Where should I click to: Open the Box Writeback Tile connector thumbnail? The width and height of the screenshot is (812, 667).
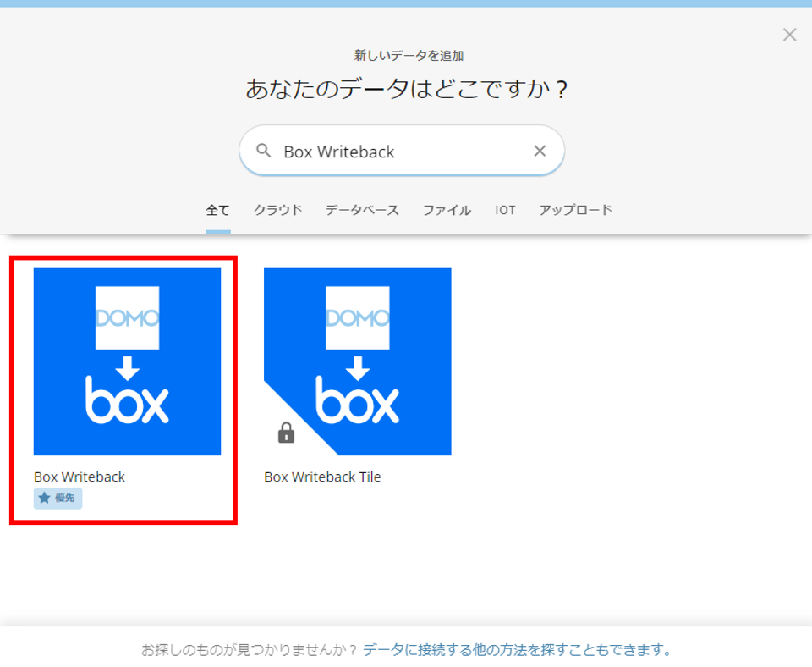357,361
